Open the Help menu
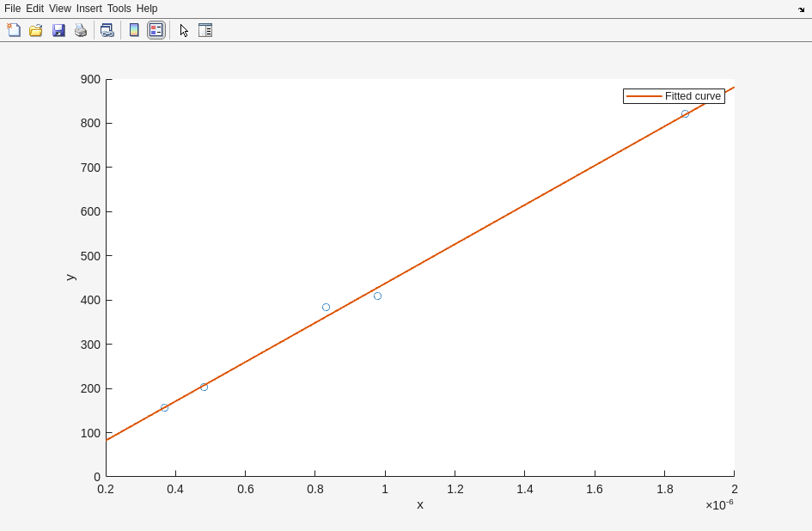The width and height of the screenshot is (812, 531). pyautogui.click(x=147, y=9)
